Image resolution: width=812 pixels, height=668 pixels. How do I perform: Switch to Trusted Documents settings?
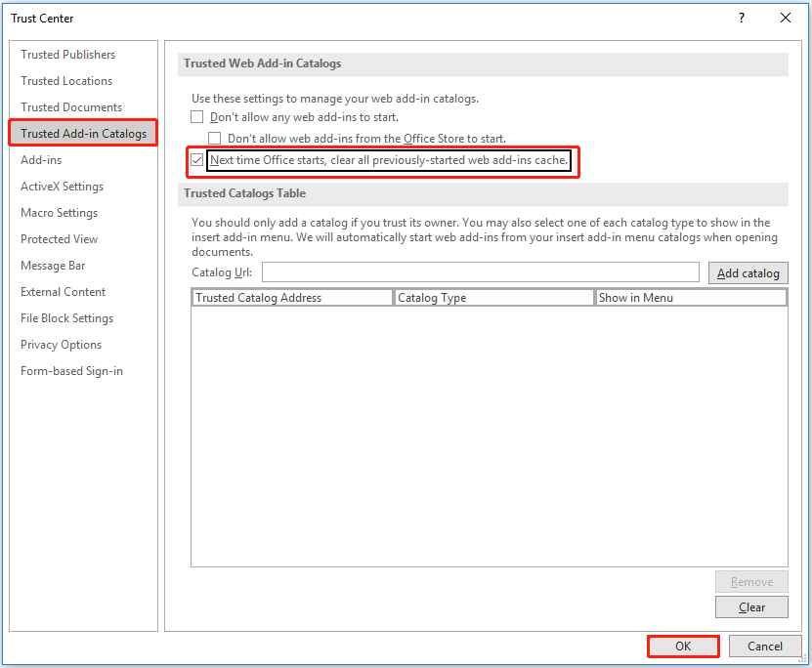(x=71, y=107)
